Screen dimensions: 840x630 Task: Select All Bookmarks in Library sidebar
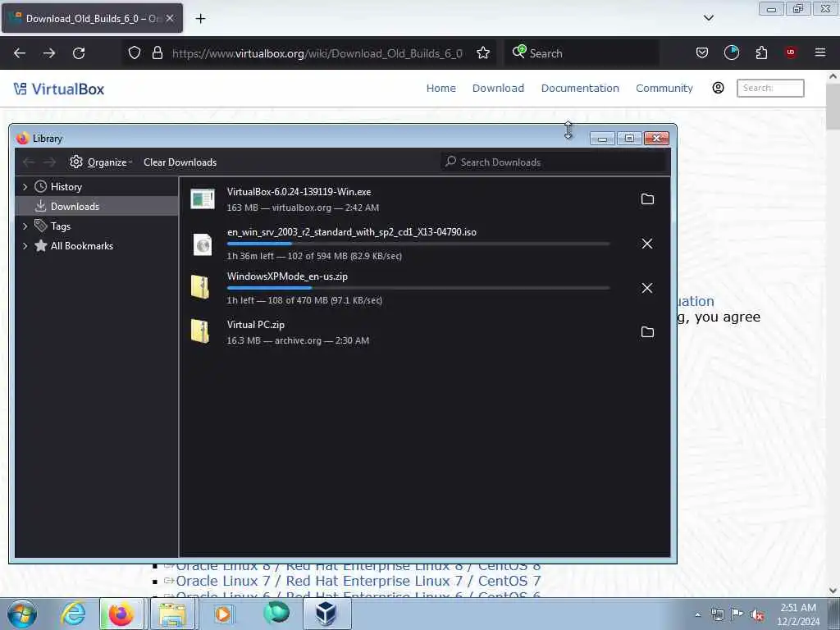(x=97, y=246)
